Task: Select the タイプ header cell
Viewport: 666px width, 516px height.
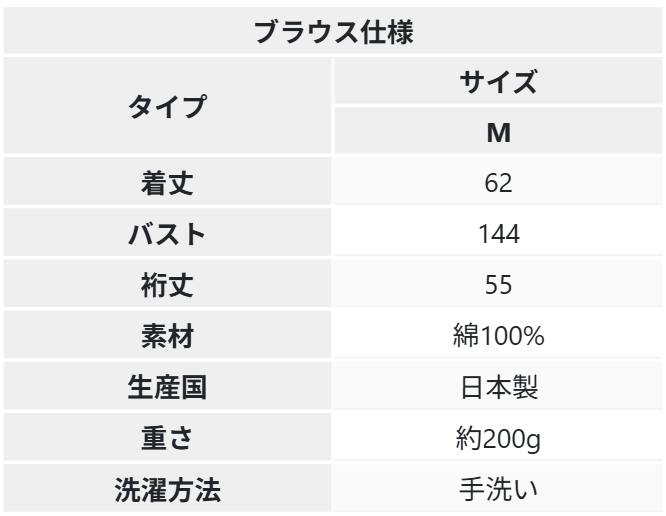Action: click(x=167, y=105)
